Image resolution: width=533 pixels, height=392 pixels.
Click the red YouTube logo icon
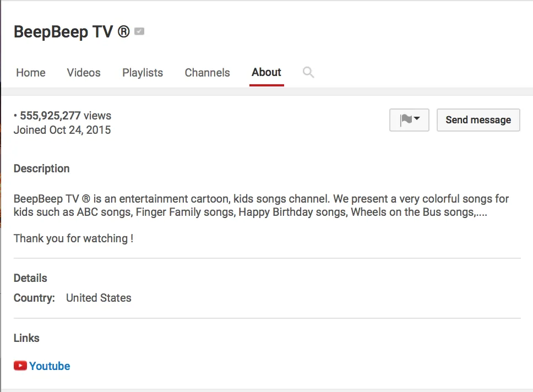(x=20, y=366)
